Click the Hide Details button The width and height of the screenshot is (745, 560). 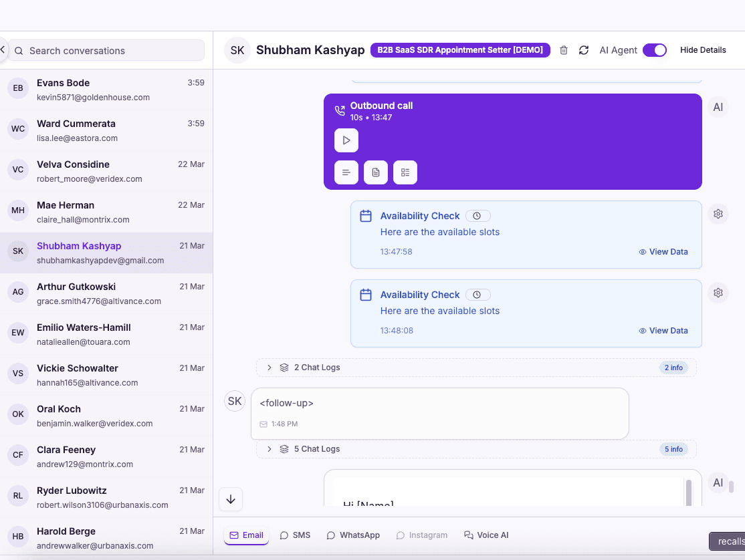703,49
